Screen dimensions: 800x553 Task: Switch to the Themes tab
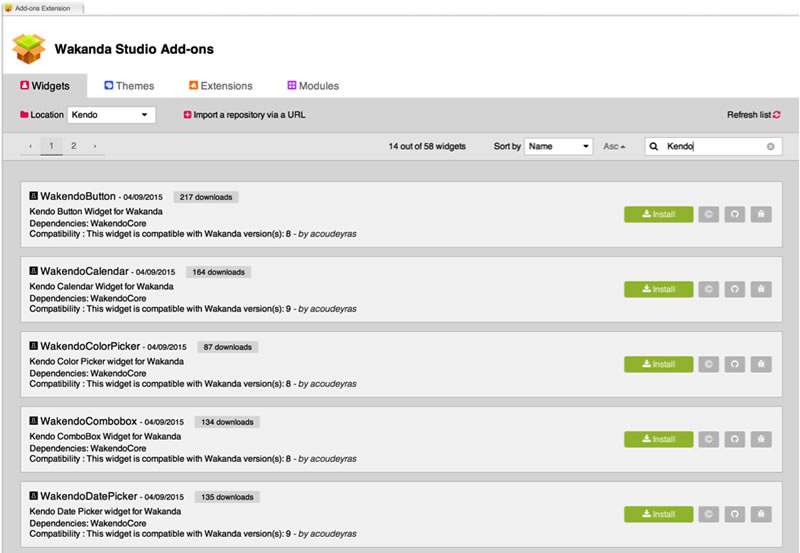[129, 86]
